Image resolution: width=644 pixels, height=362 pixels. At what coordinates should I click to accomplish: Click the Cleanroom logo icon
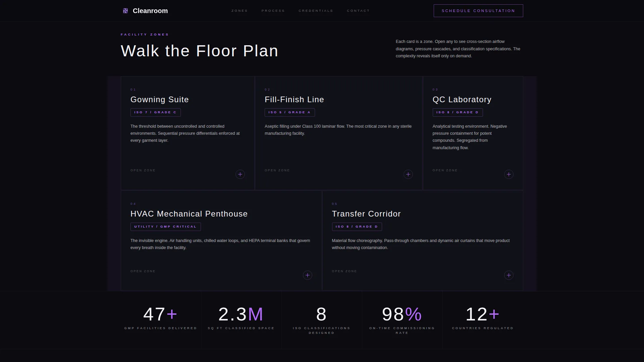(x=125, y=11)
